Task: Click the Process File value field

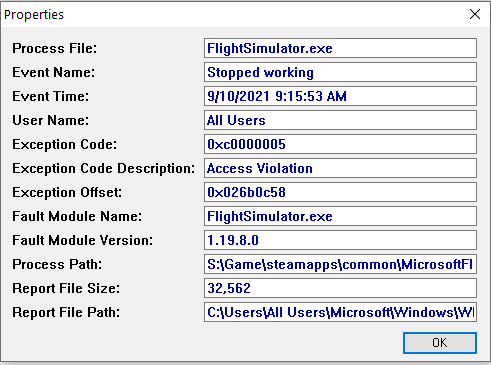Action: [x=340, y=48]
